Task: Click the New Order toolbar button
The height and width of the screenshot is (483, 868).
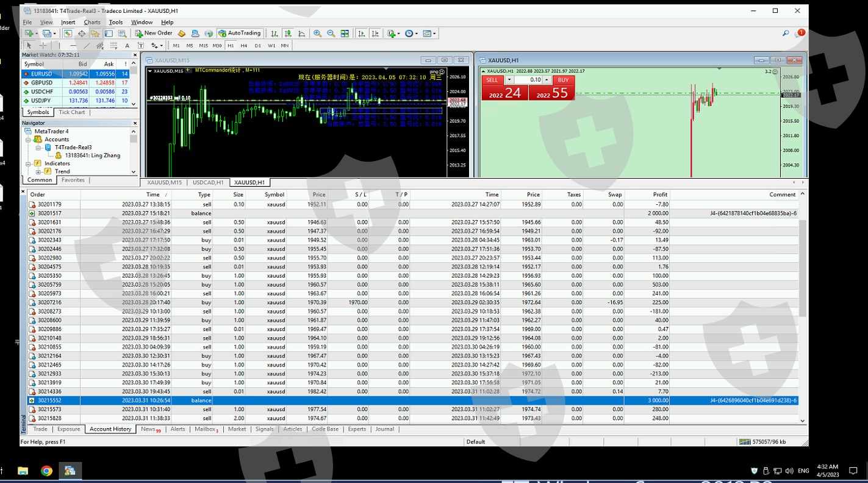Action: click(154, 34)
